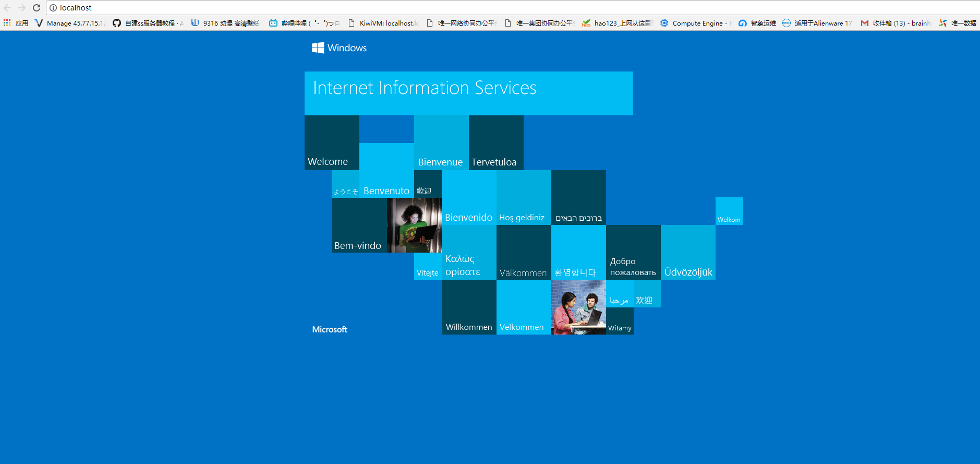980x464 pixels.
Task: Click the woman with laptop photo
Action: pos(414,225)
